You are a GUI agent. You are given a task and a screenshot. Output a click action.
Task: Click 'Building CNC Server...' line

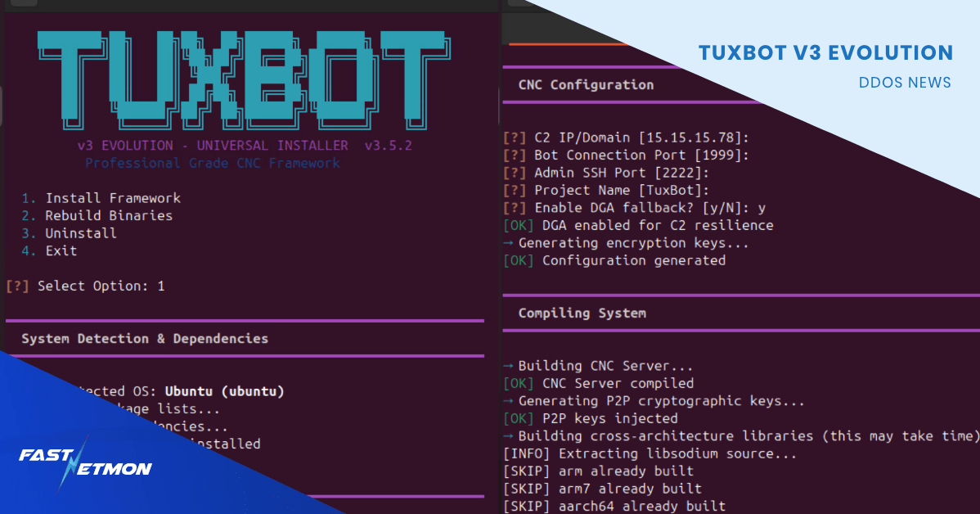(598, 366)
